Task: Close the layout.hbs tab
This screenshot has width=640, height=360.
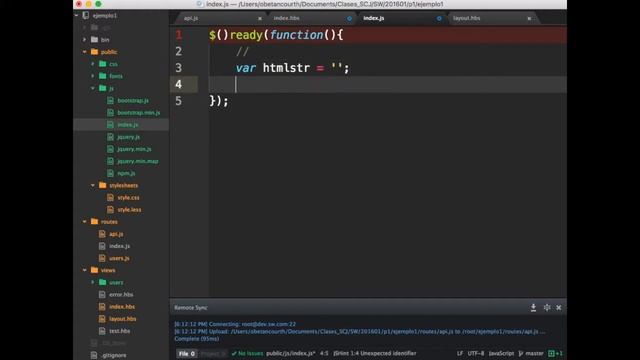Action: click(529, 18)
